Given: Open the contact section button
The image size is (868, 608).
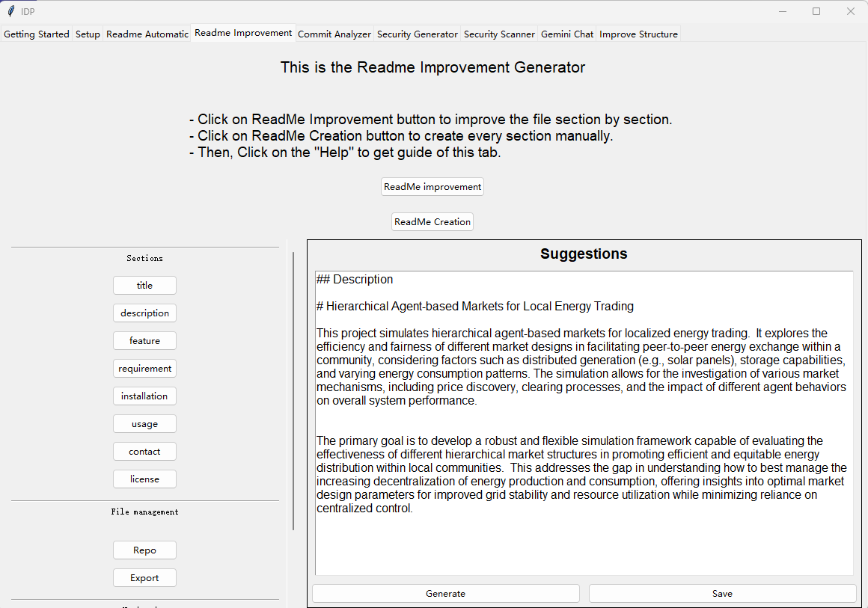Looking at the screenshot, I should pos(144,452).
